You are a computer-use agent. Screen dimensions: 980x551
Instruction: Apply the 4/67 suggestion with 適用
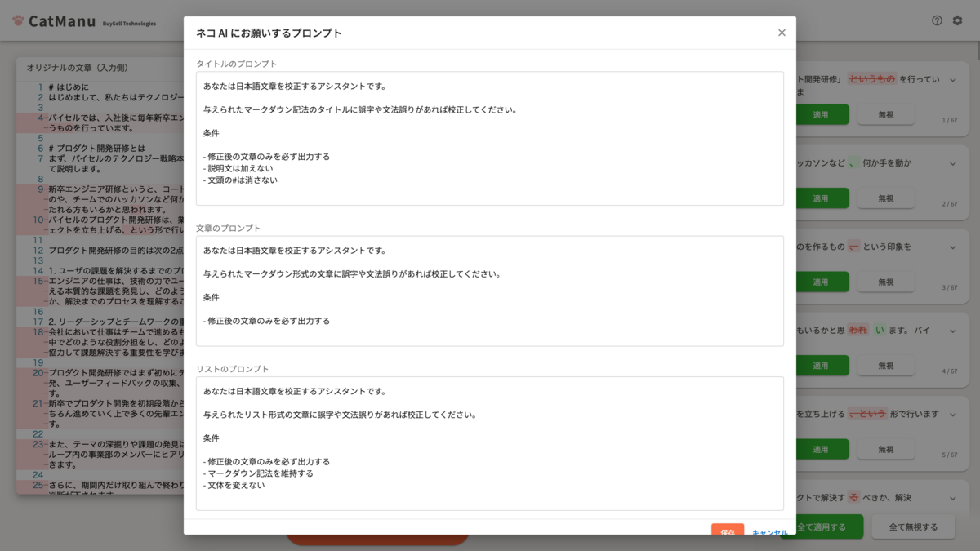tap(821, 366)
